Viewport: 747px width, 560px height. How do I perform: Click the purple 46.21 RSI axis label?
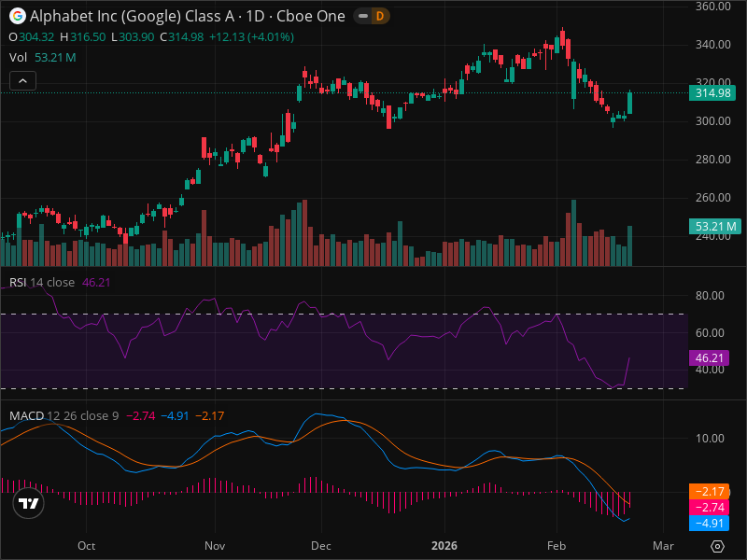[x=709, y=358]
